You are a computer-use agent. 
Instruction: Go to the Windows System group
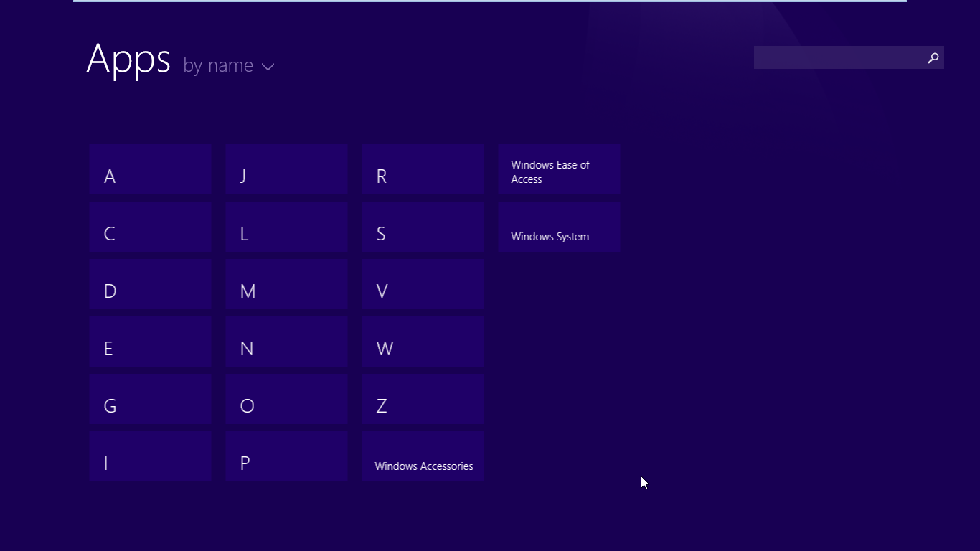click(x=559, y=227)
